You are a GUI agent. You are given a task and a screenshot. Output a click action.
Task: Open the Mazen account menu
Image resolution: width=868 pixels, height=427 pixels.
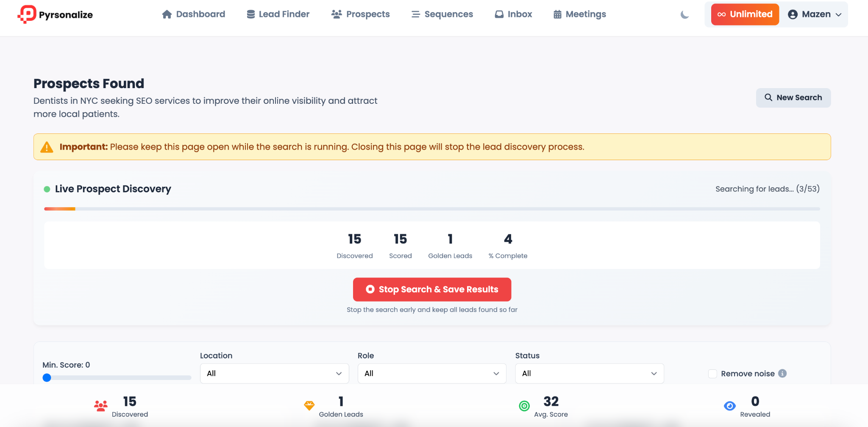point(814,14)
